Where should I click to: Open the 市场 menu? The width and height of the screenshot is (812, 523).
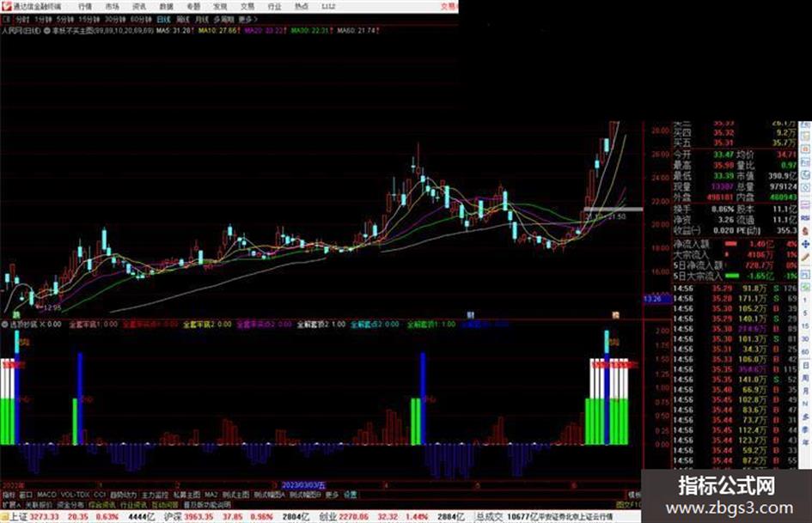tap(112, 7)
